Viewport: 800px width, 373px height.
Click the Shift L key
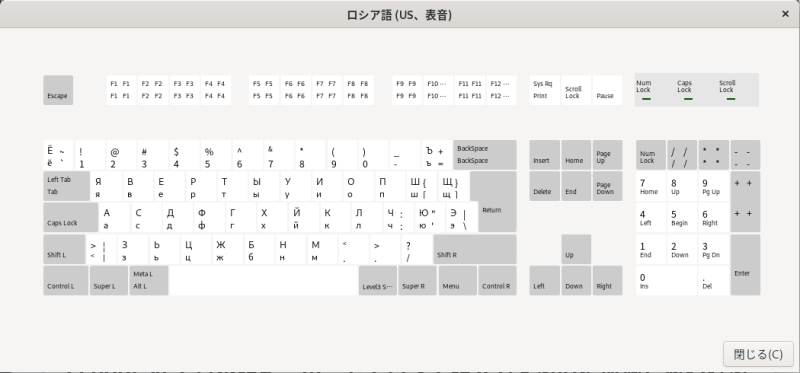click(x=64, y=250)
